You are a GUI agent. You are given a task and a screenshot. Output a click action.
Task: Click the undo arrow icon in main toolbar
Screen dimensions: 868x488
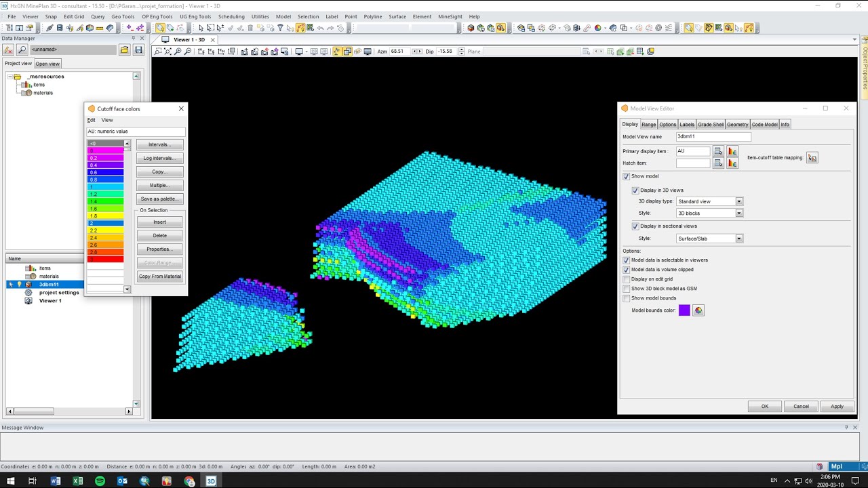[x=321, y=28]
